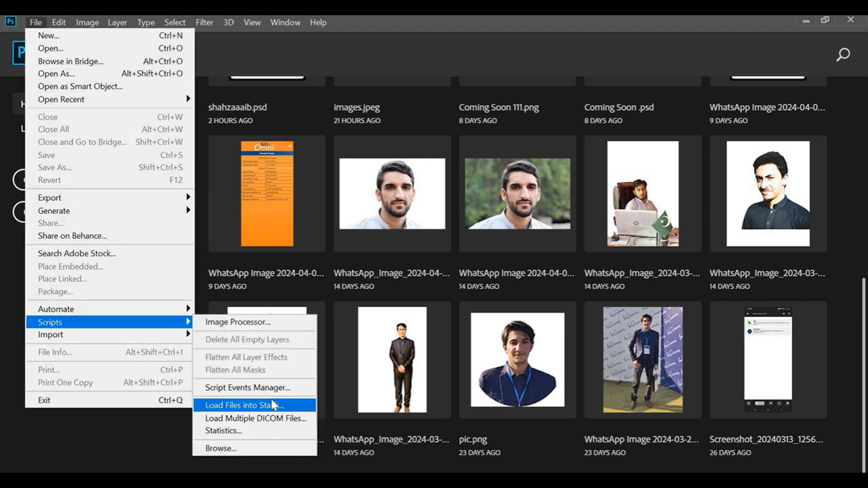The width and height of the screenshot is (868, 488).
Task: Open the File menu
Action: coord(36,22)
